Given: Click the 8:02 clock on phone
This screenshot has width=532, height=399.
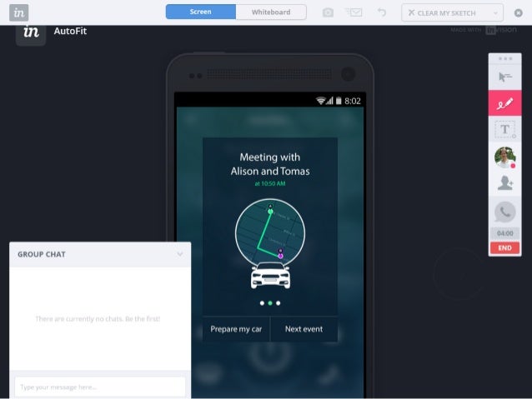Looking at the screenshot, I should (353, 101).
